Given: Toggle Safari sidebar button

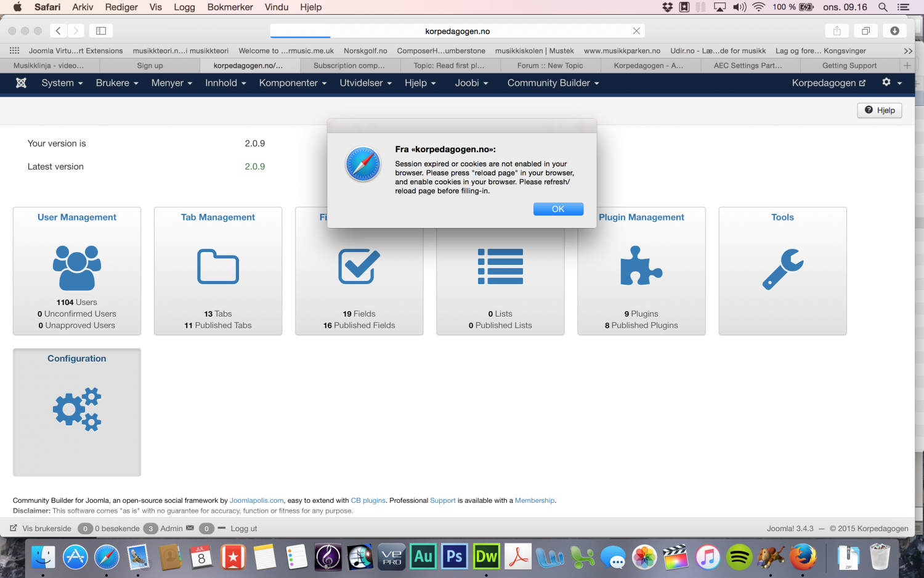Looking at the screenshot, I should pos(101,31).
